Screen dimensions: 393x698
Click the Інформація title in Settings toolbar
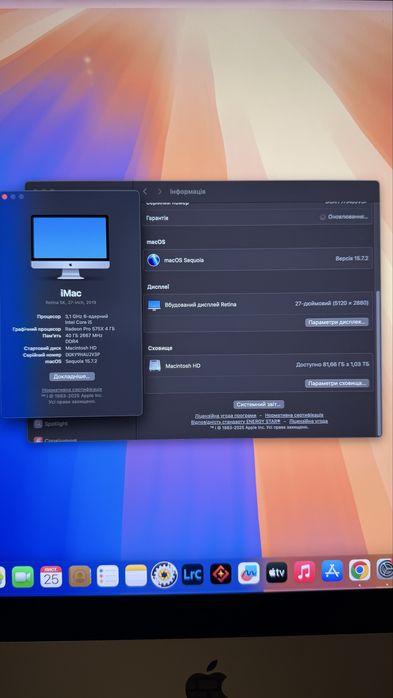(x=187, y=191)
